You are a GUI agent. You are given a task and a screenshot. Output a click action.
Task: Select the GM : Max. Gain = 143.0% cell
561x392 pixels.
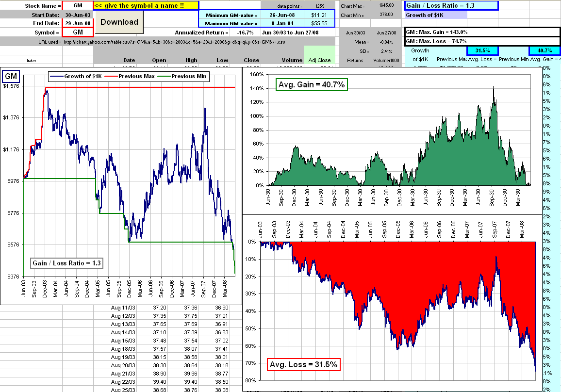point(482,32)
